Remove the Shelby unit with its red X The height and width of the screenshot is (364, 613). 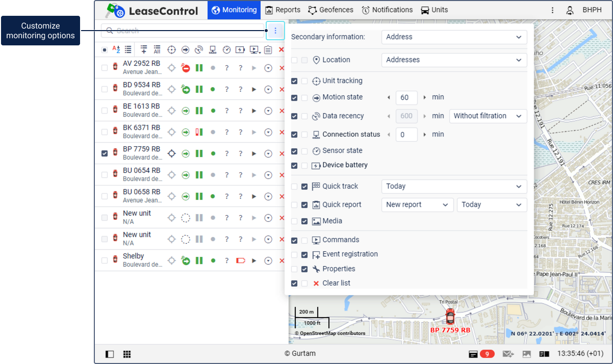(282, 261)
